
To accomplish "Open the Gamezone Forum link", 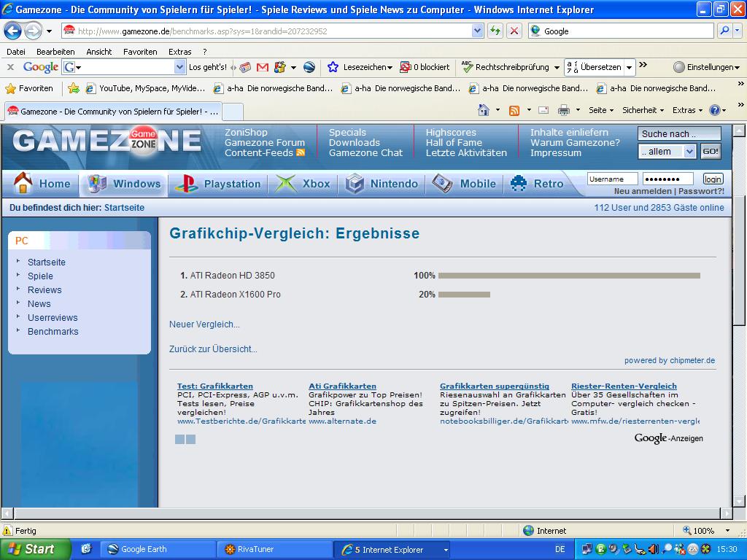I will (x=264, y=142).
